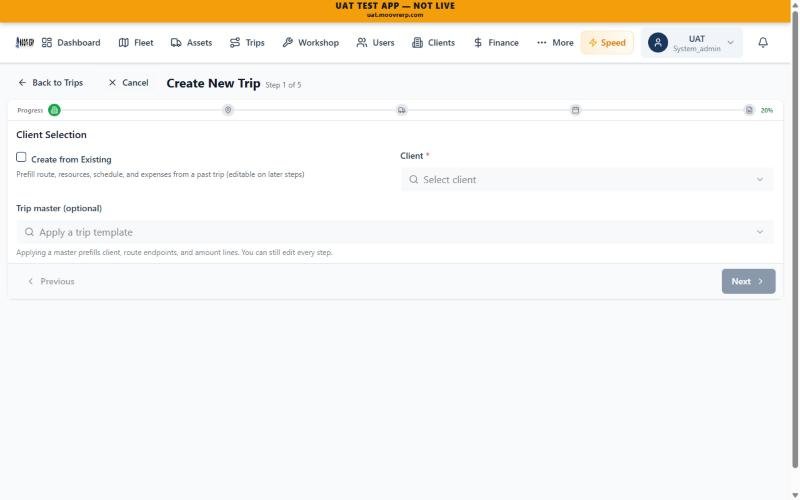Viewport: 800px width, 500px height.
Task: Click the search icon in template field
Action: point(30,232)
